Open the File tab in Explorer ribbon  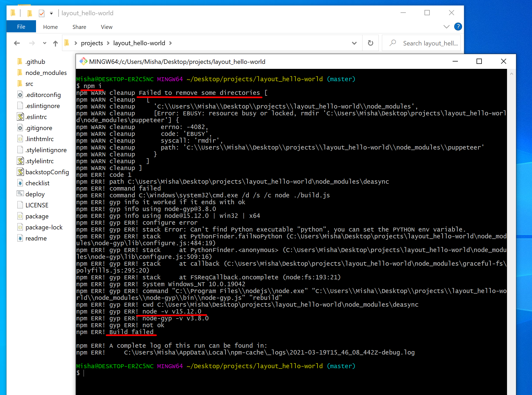coord(21,27)
